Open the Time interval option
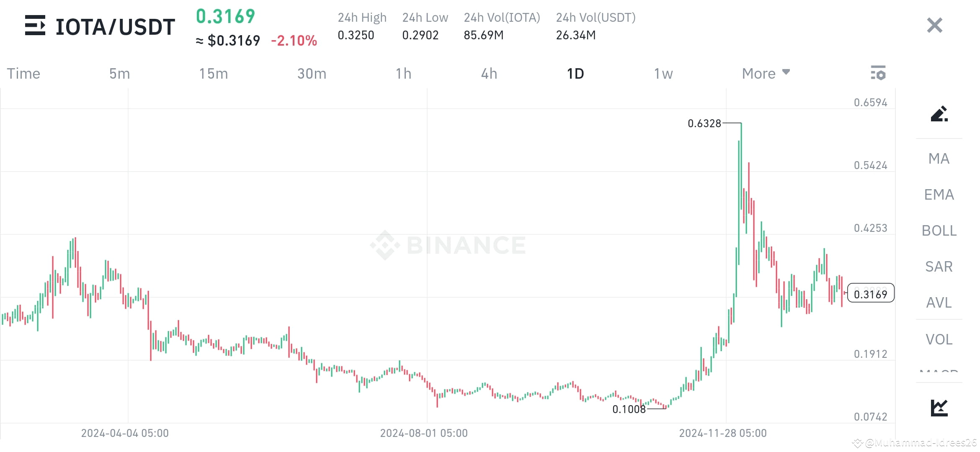 click(x=23, y=73)
